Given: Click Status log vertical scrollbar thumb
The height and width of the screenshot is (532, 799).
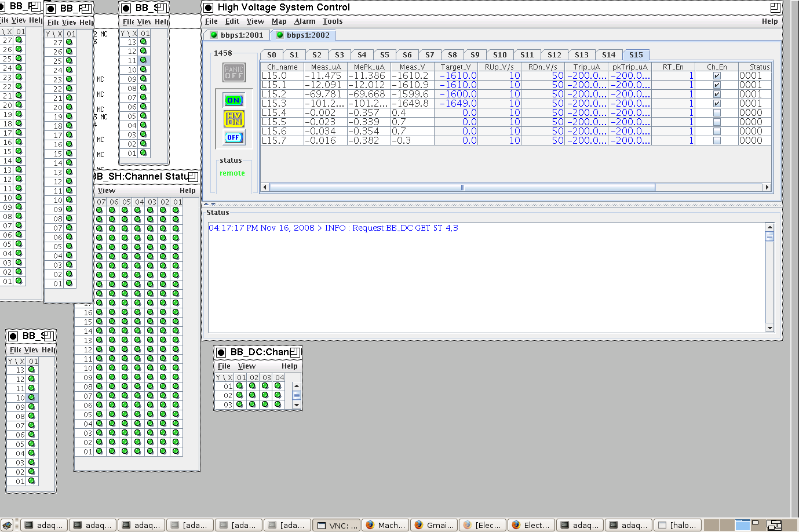Looking at the screenshot, I should (x=769, y=236).
